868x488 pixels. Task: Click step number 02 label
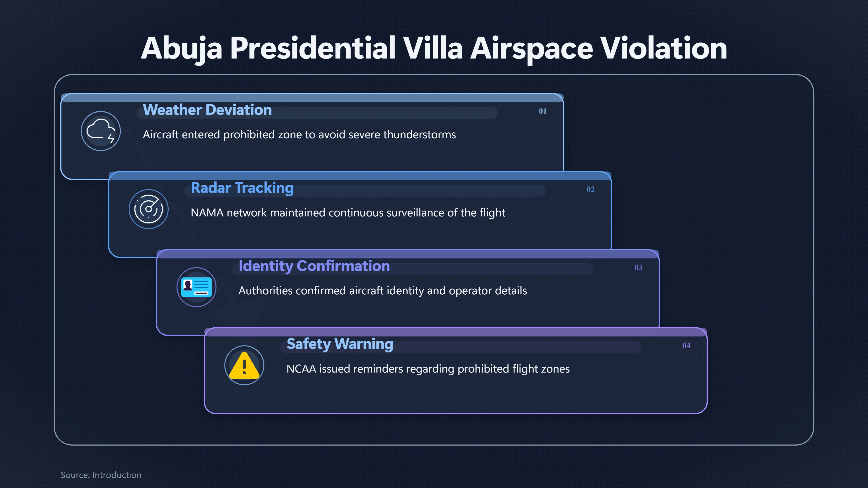click(590, 189)
